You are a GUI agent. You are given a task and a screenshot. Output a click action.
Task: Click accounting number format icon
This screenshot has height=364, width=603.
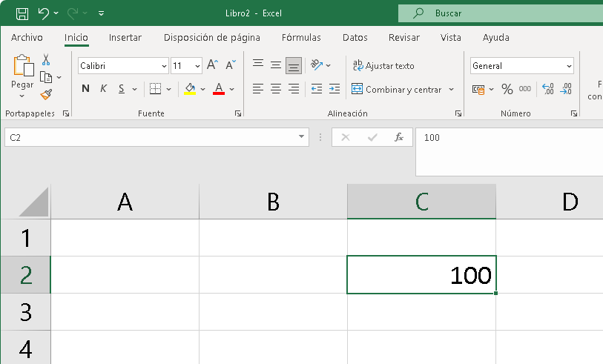click(x=478, y=90)
